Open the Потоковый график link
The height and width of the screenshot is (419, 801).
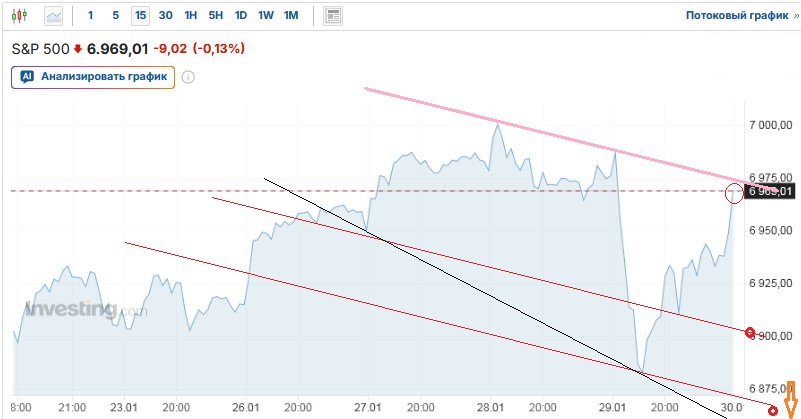coord(739,16)
